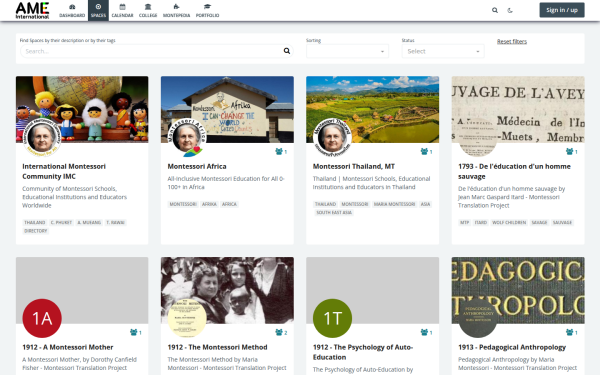Select the SOUTH EAST ASIA tag
600x375 pixels.
coord(334,212)
